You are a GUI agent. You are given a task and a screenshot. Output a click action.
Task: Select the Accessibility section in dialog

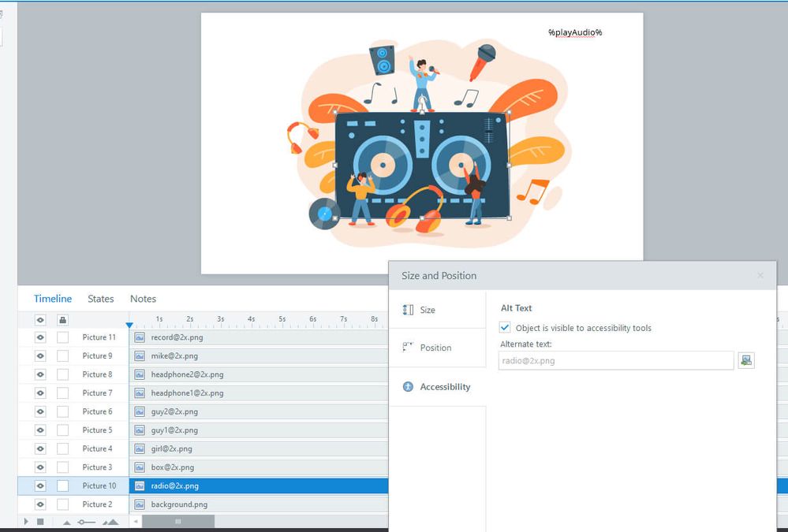[x=437, y=387]
